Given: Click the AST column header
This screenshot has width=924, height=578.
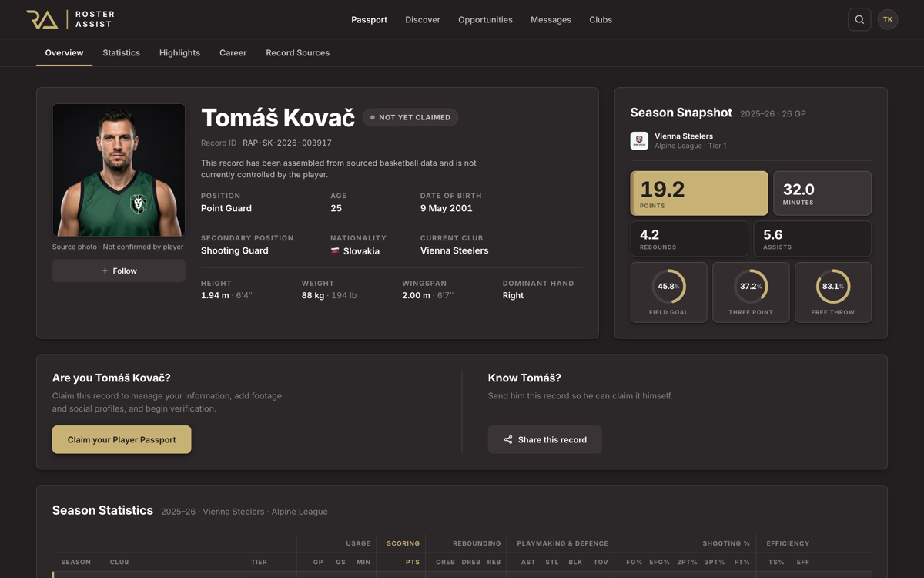Looking at the screenshot, I should tap(528, 562).
